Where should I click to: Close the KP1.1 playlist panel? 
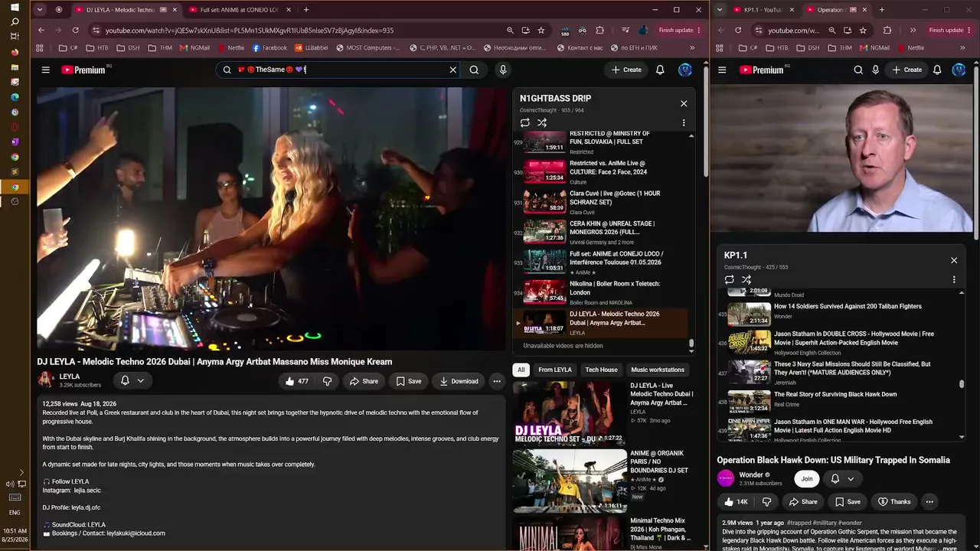pos(954,260)
